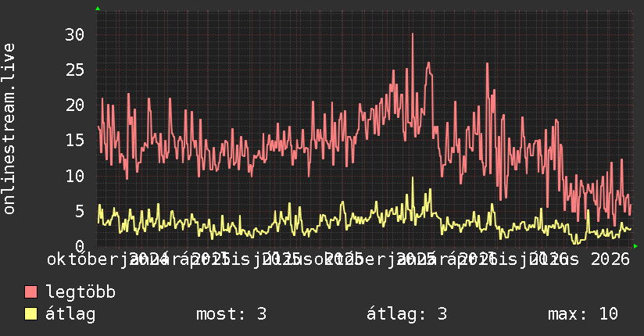644x336 pixels.
Task: Click the y-axis label 20
Action: click(75, 105)
